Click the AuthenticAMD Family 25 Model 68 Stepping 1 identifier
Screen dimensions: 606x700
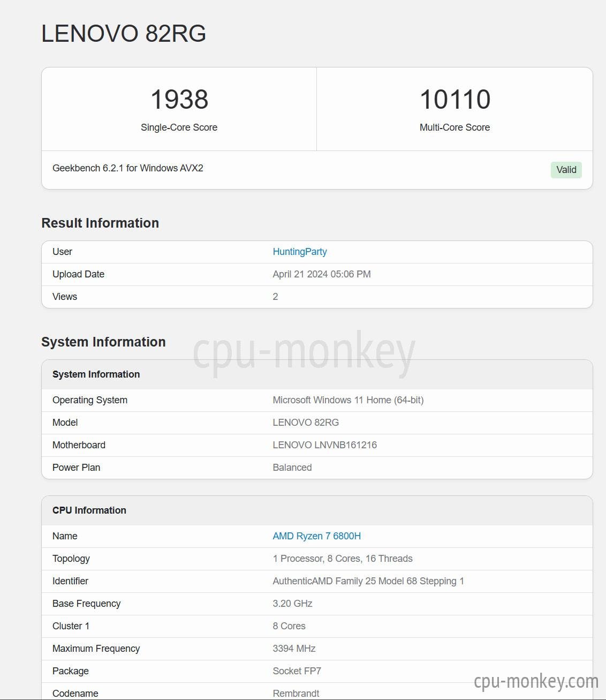point(368,581)
